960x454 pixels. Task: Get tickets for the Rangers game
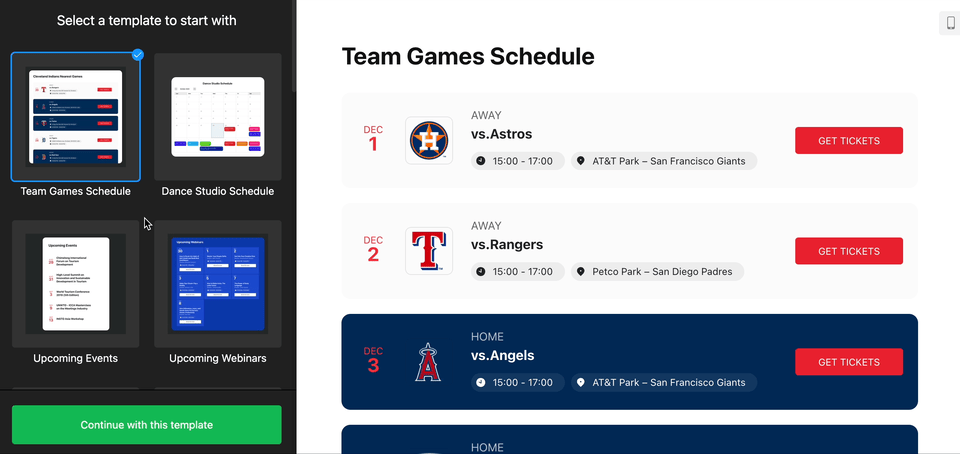[x=849, y=251]
